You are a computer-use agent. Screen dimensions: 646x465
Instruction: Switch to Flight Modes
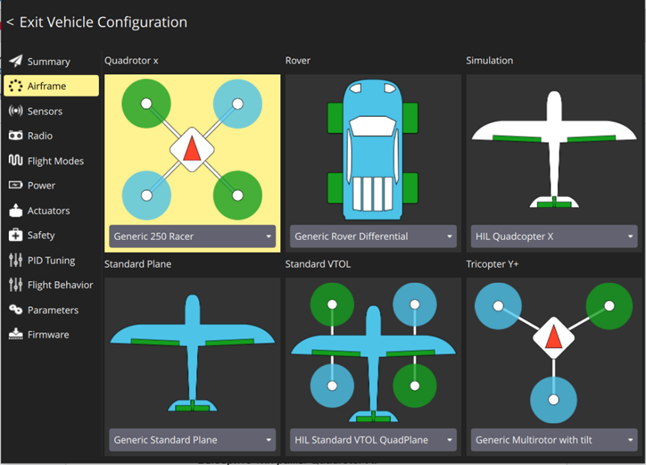(x=51, y=161)
